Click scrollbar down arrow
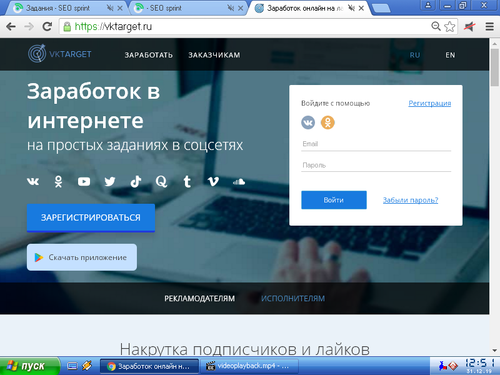The width and height of the screenshot is (500, 375). click(495, 350)
